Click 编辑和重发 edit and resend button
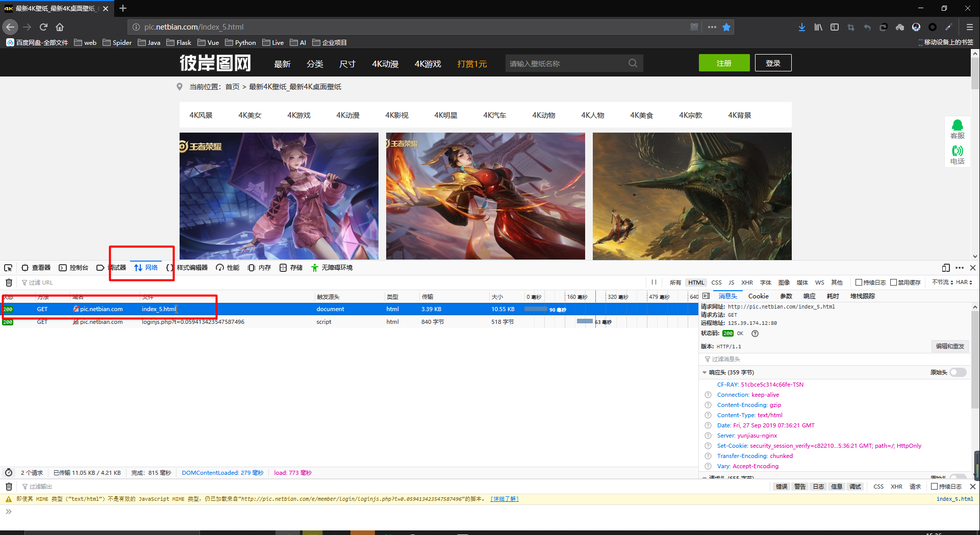980x535 pixels. 950,346
